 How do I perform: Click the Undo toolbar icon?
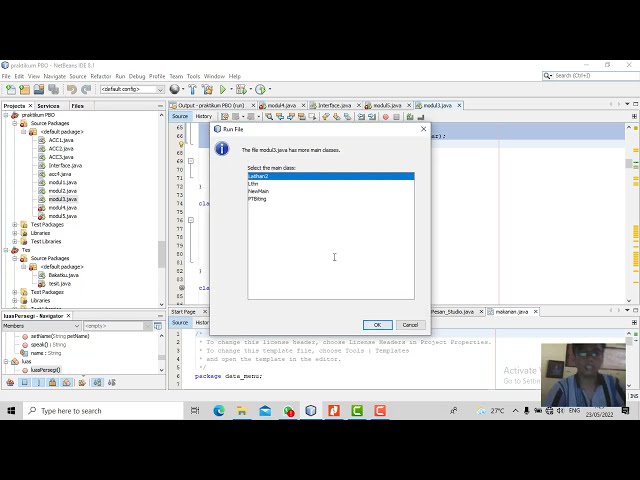[x=72, y=89]
